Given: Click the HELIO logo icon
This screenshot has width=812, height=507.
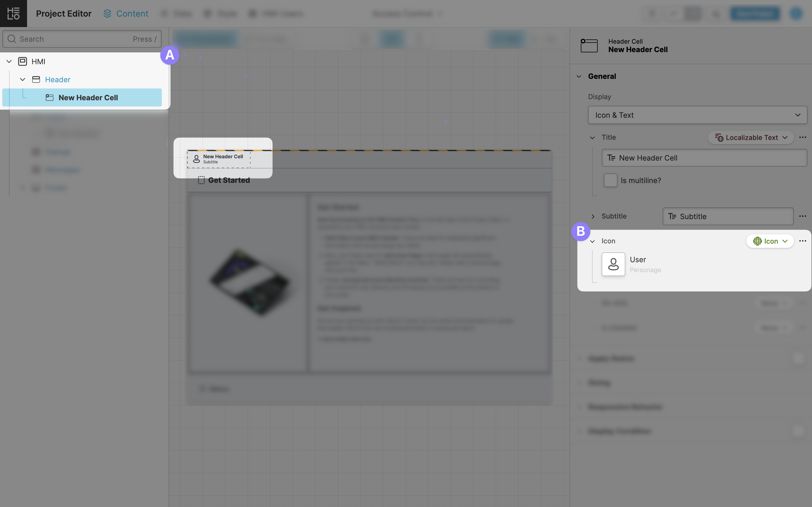Looking at the screenshot, I should click(x=14, y=14).
